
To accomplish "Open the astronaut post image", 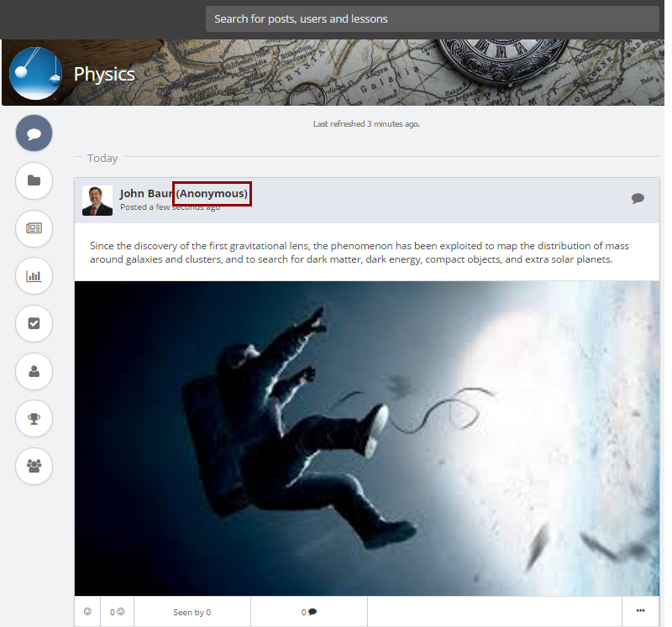I will coord(367,438).
